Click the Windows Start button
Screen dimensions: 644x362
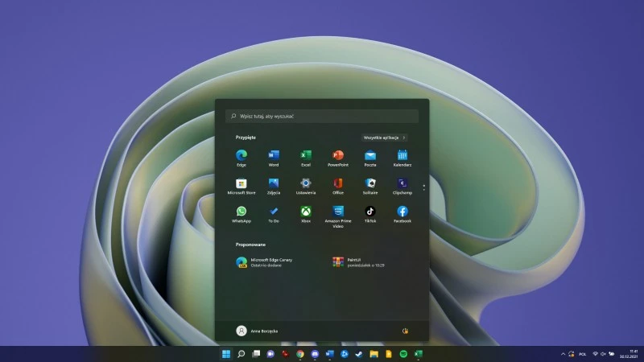tap(226, 354)
